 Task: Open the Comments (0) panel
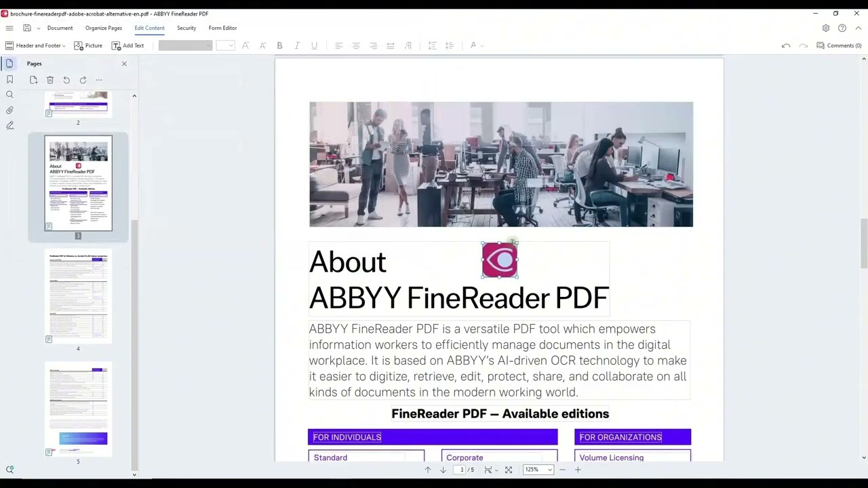pyautogui.click(x=839, y=45)
